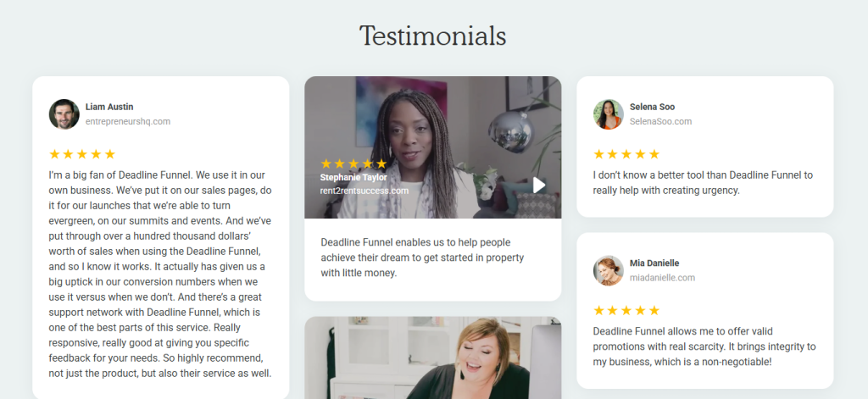The width and height of the screenshot is (868, 399).
Task: Play Stephanie Taylor's video testimonial
Action: click(x=539, y=185)
